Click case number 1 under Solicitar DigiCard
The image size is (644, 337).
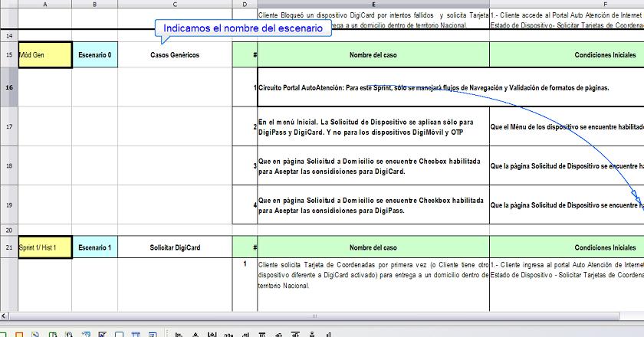coord(245,284)
